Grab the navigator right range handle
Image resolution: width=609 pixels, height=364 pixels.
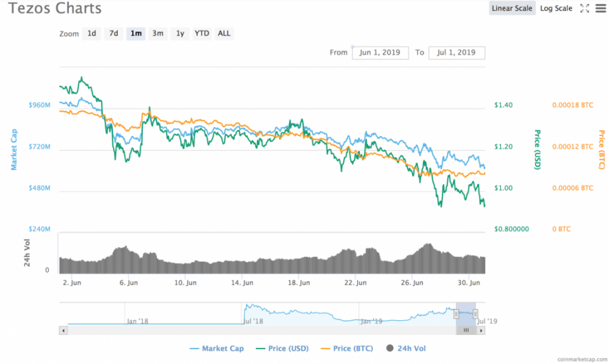(476, 313)
